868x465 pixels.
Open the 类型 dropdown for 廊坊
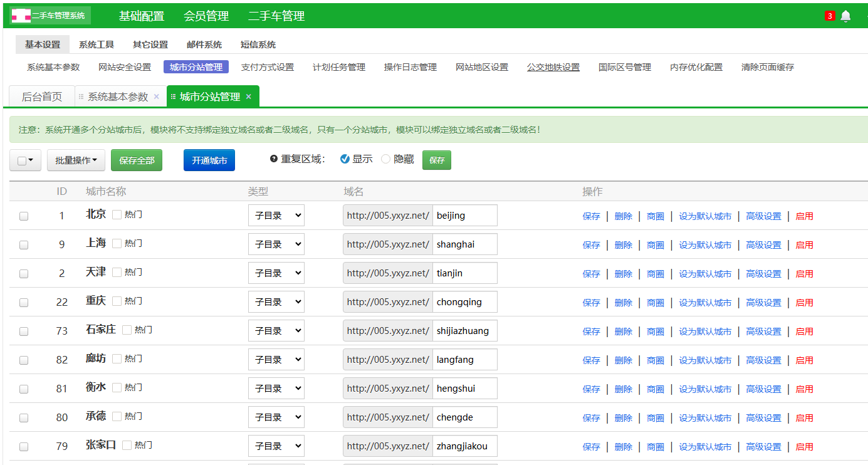tap(276, 360)
